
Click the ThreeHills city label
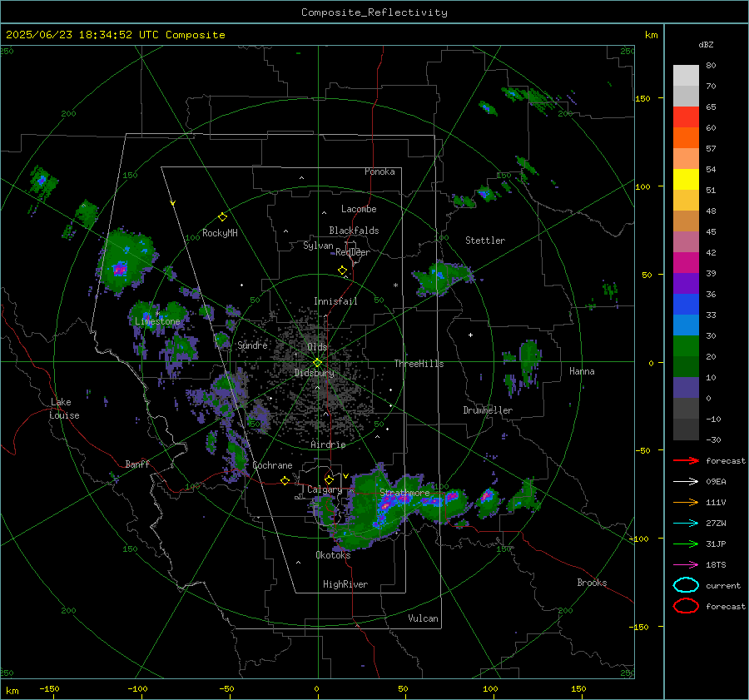pos(419,364)
